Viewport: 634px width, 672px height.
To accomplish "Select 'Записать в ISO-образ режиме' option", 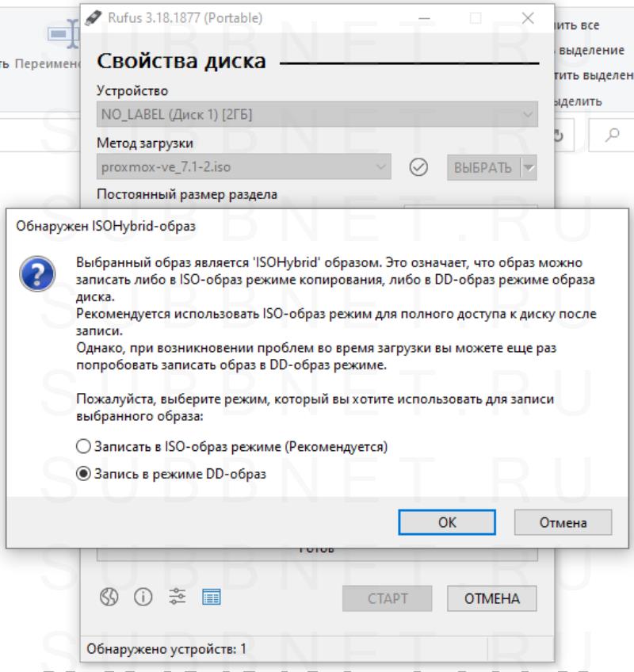I will pos(84,447).
